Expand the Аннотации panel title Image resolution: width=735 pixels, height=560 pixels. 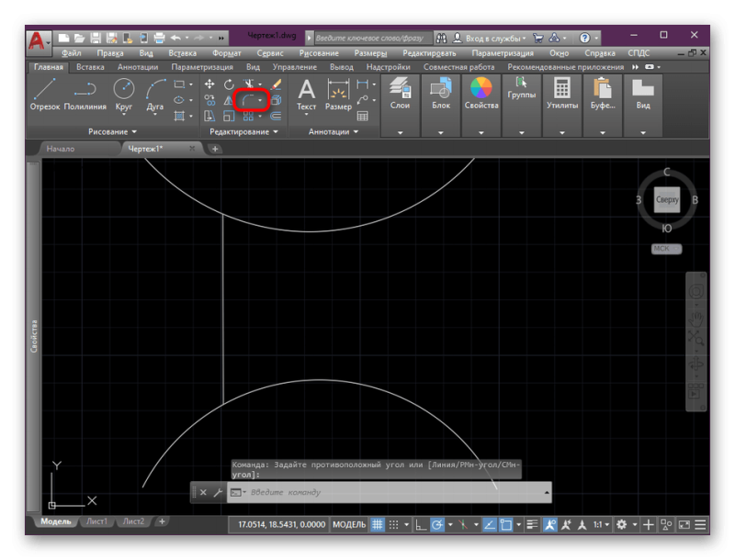pyautogui.click(x=334, y=132)
